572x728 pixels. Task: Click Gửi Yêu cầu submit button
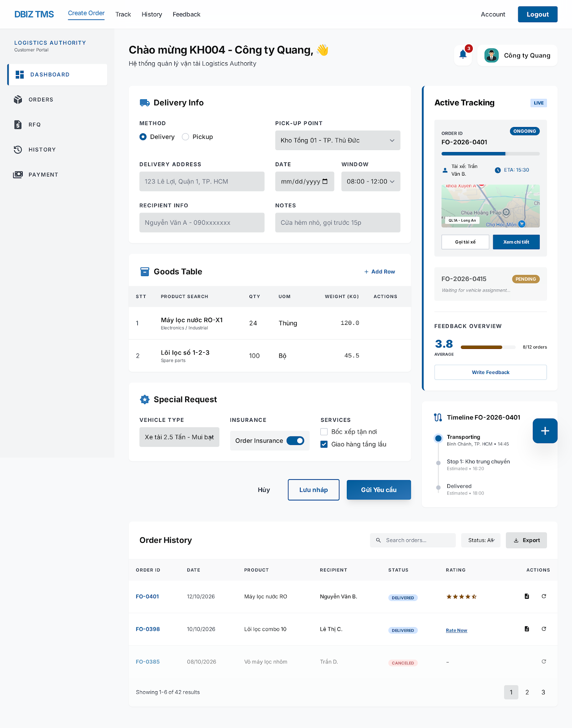coord(379,490)
